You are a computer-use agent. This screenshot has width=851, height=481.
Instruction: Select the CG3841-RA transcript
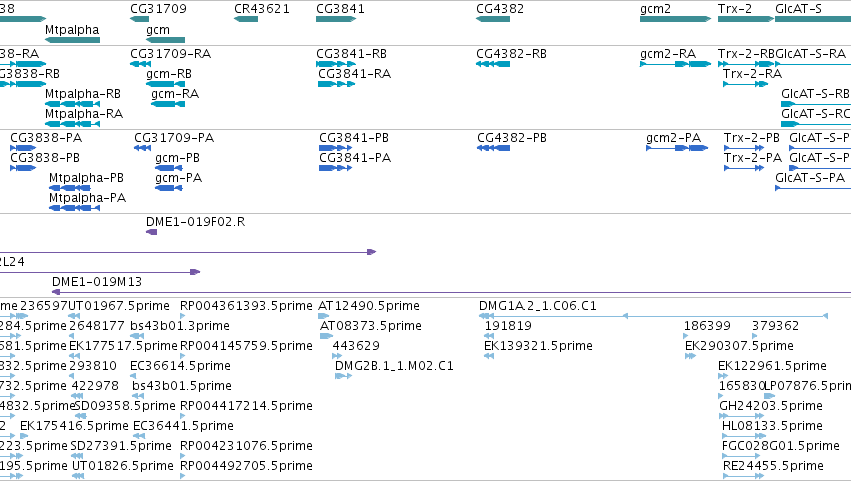click(x=336, y=84)
